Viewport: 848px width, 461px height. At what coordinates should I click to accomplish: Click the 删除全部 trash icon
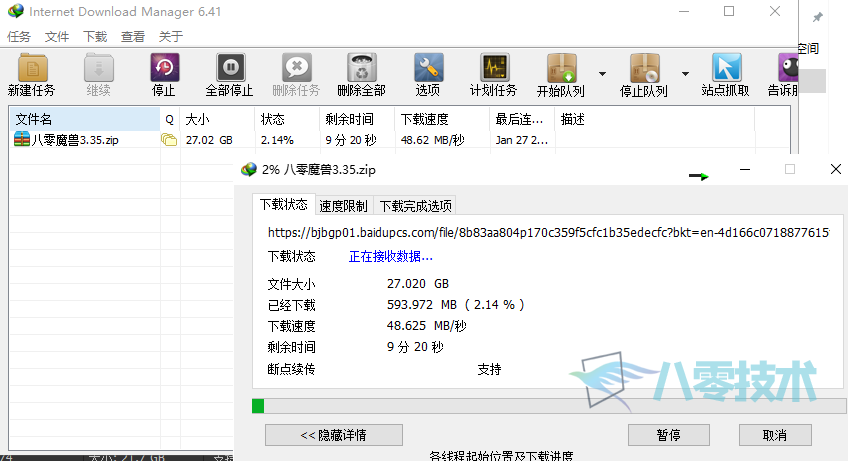coord(362,68)
